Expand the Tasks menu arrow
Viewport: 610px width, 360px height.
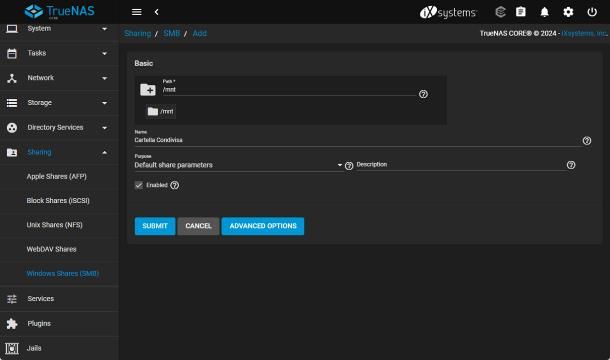(x=104, y=54)
